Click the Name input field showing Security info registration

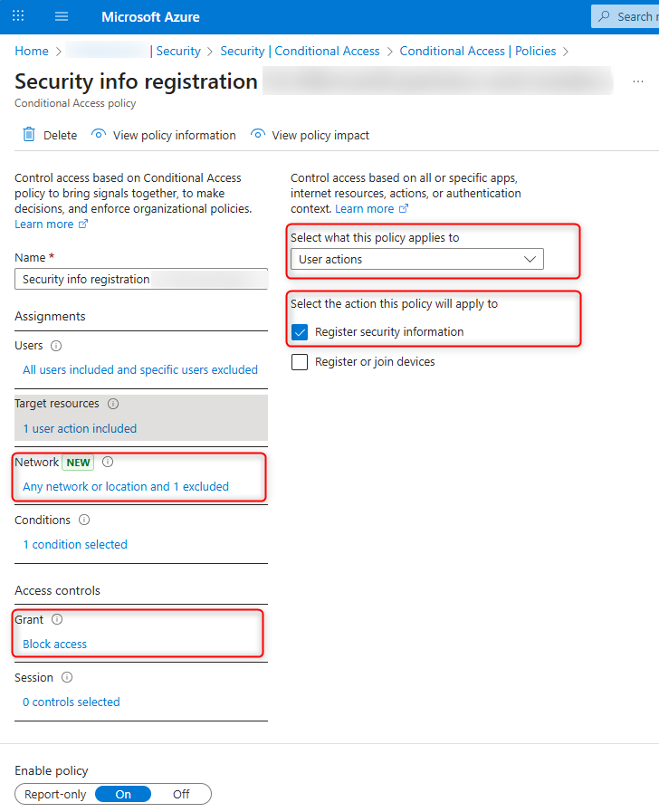pyautogui.click(x=140, y=279)
